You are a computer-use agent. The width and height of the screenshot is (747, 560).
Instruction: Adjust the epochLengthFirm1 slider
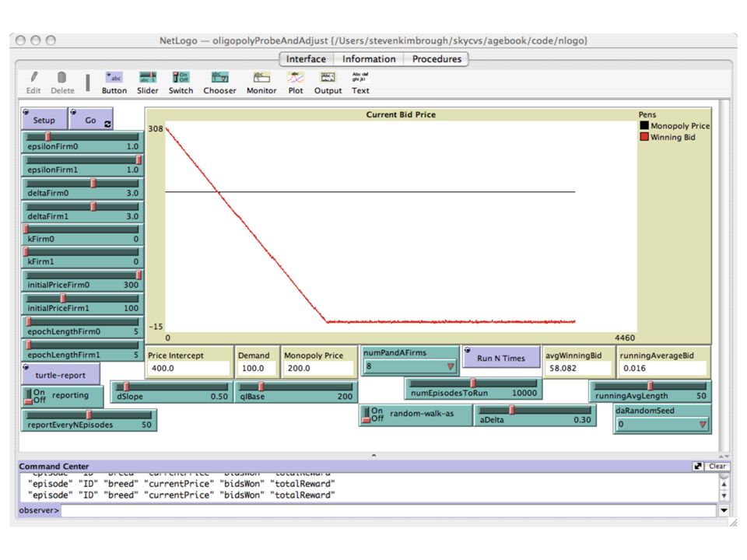(x=82, y=351)
